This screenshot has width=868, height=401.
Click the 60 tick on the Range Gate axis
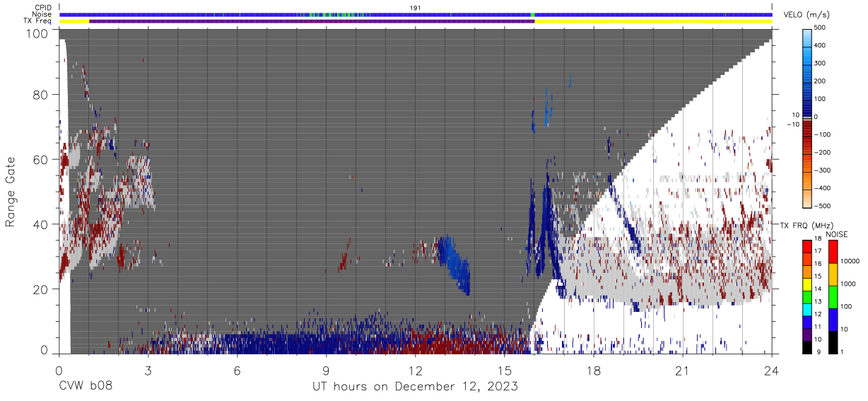coord(41,160)
